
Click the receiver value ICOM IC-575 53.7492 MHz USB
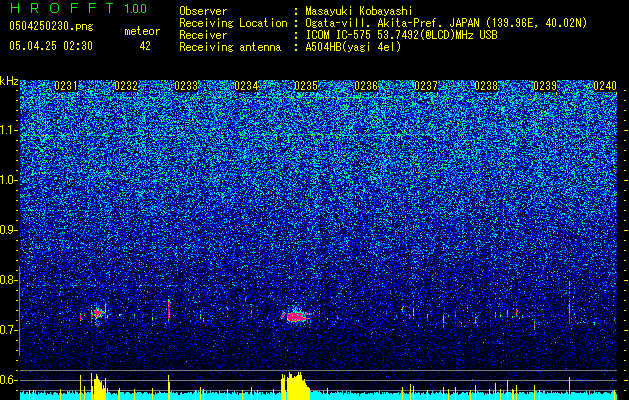(x=401, y=35)
